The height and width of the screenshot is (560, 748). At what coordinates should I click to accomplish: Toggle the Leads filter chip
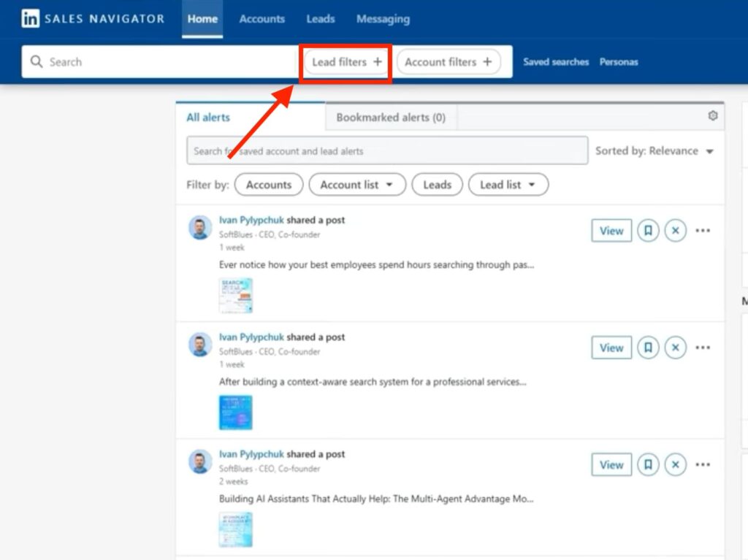(x=437, y=185)
